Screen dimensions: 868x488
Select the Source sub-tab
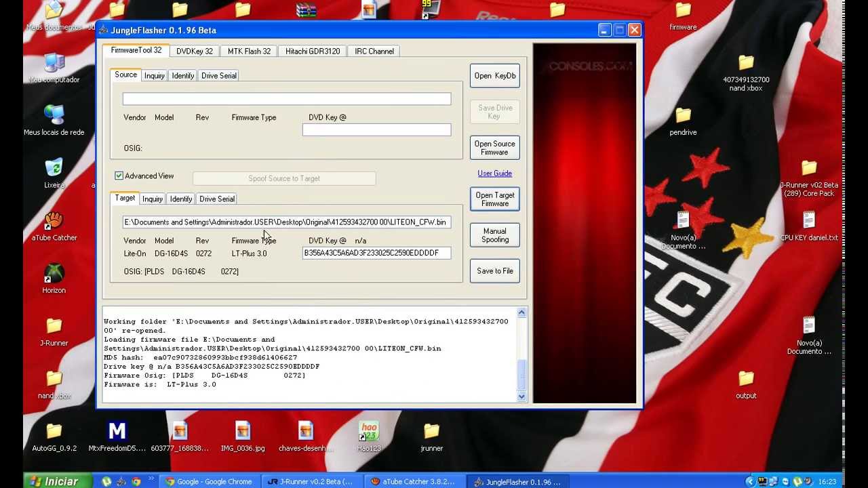pos(125,75)
